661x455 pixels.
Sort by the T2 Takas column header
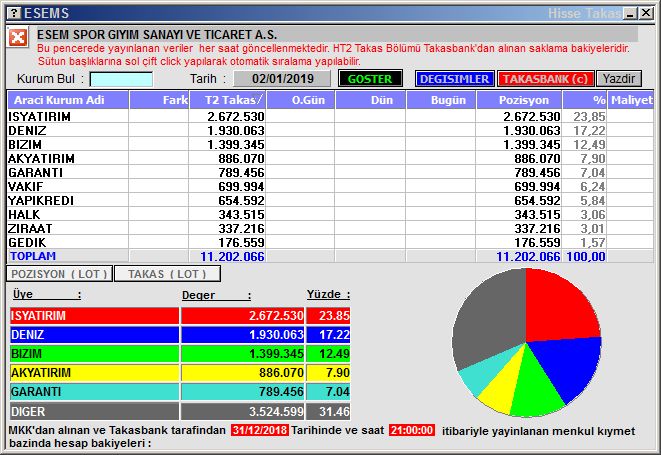coord(231,99)
